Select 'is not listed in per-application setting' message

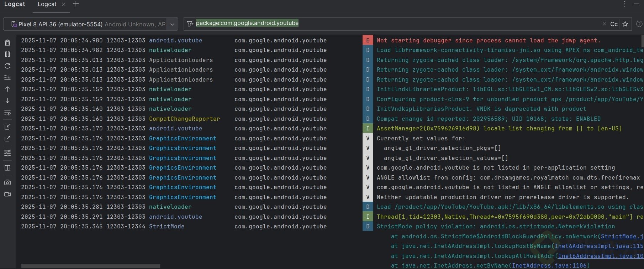pyautogui.click(x=496, y=167)
